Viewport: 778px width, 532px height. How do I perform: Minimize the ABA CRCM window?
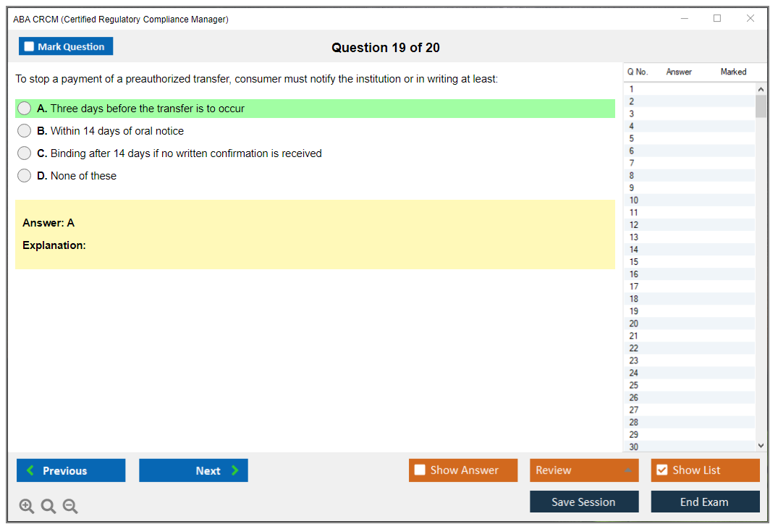(x=684, y=19)
